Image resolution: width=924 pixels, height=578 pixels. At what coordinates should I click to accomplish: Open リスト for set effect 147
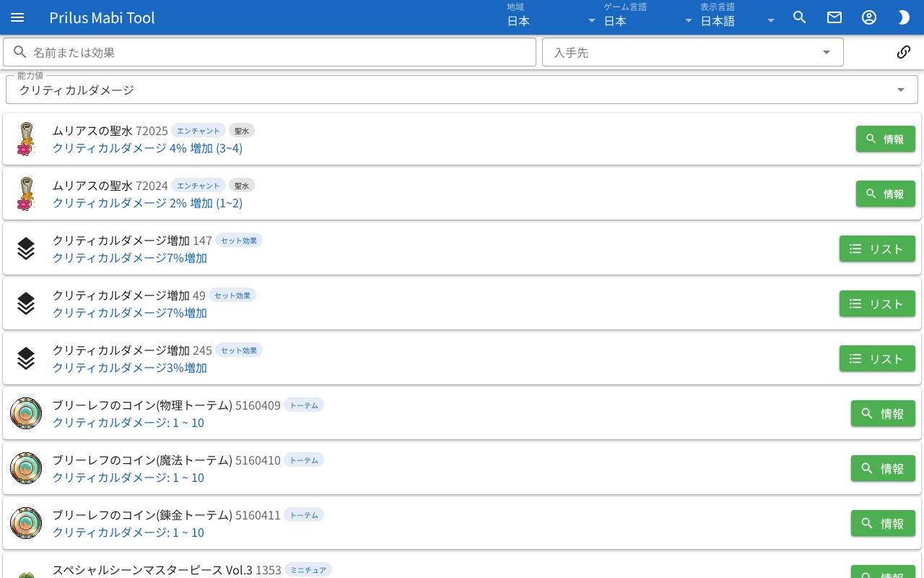(x=877, y=249)
